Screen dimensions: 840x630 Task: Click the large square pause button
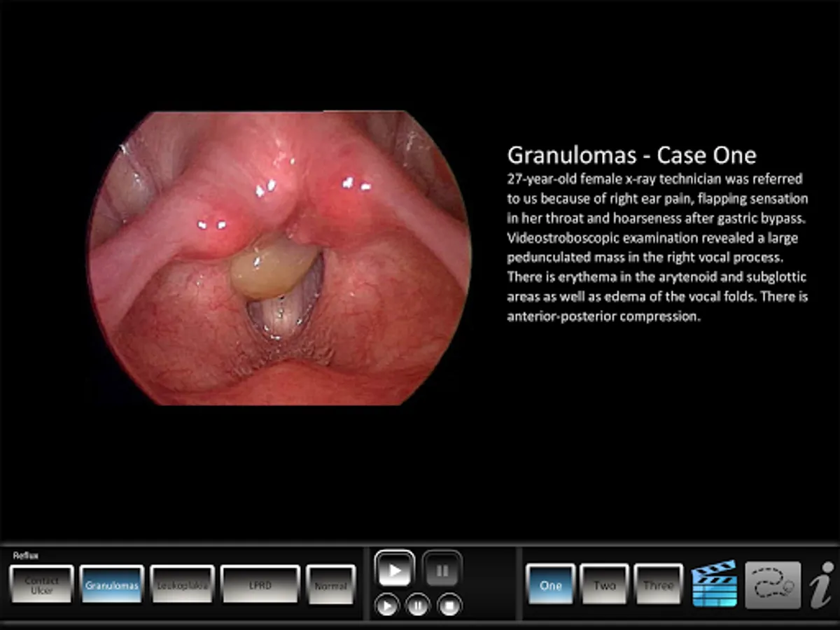tap(442, 570)
